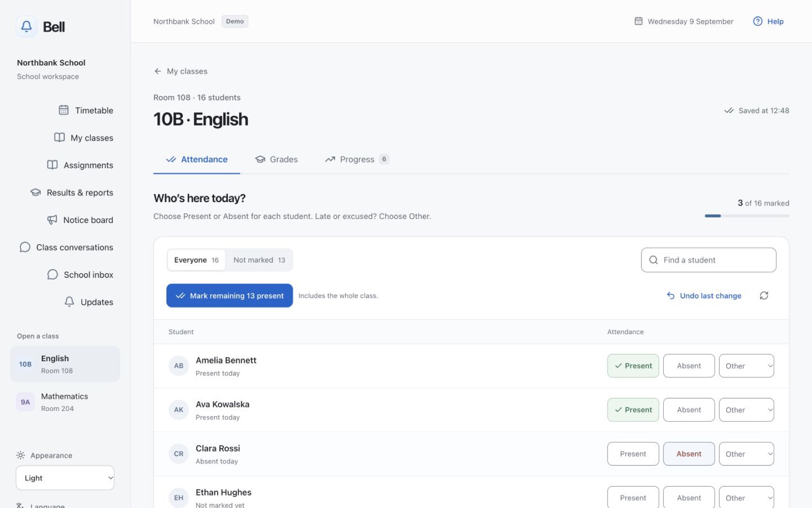Image resolution: width=812 pixels, height=508 pixels.
Task: Switch to the Grades tab
Action: pyautogui.click(x=277, y=160)
